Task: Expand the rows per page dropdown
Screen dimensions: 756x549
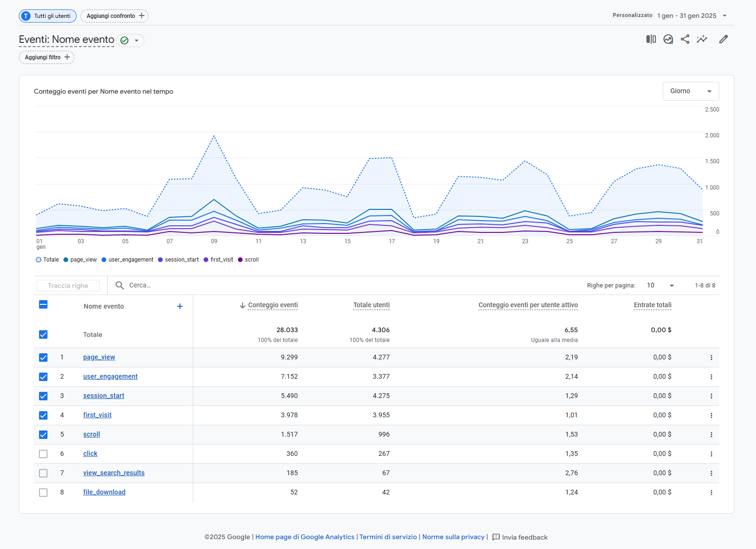Action: click(661, 286)
